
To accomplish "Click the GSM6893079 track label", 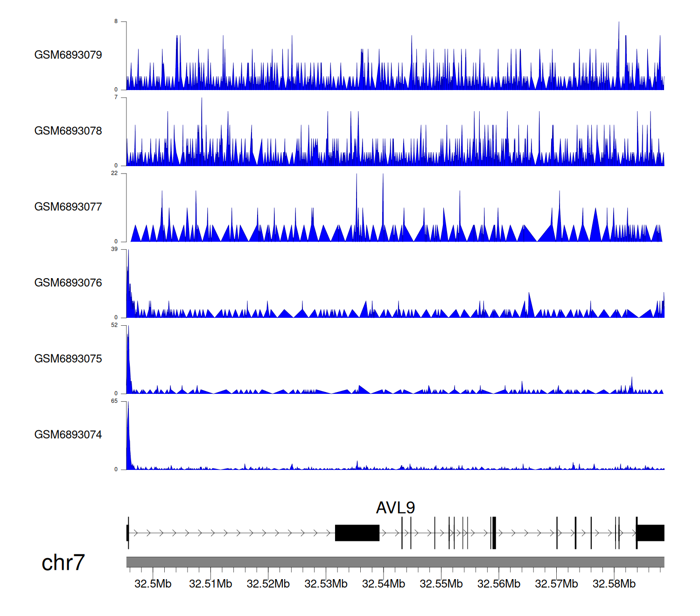I will pyautogui.click(x=68, y=55).
